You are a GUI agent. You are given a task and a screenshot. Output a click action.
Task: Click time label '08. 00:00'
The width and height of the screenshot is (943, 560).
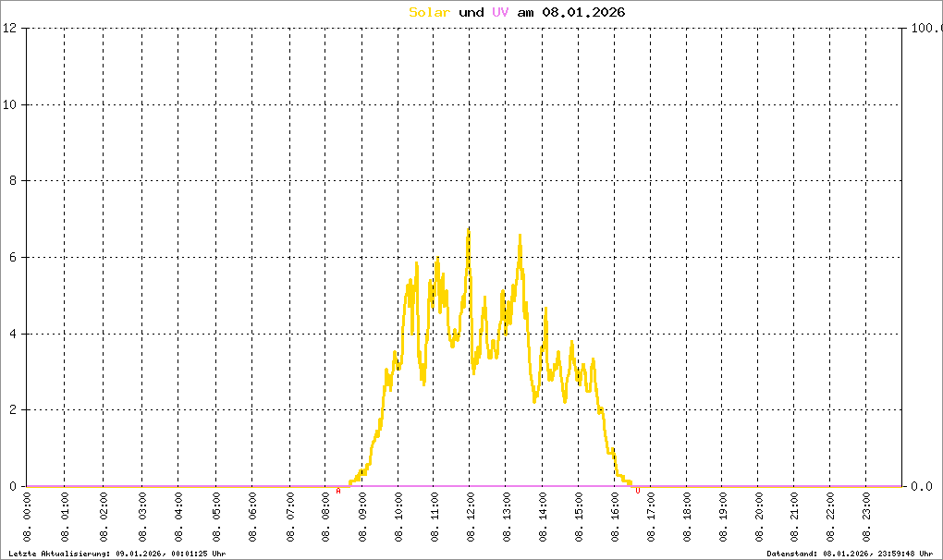[27, 517]
